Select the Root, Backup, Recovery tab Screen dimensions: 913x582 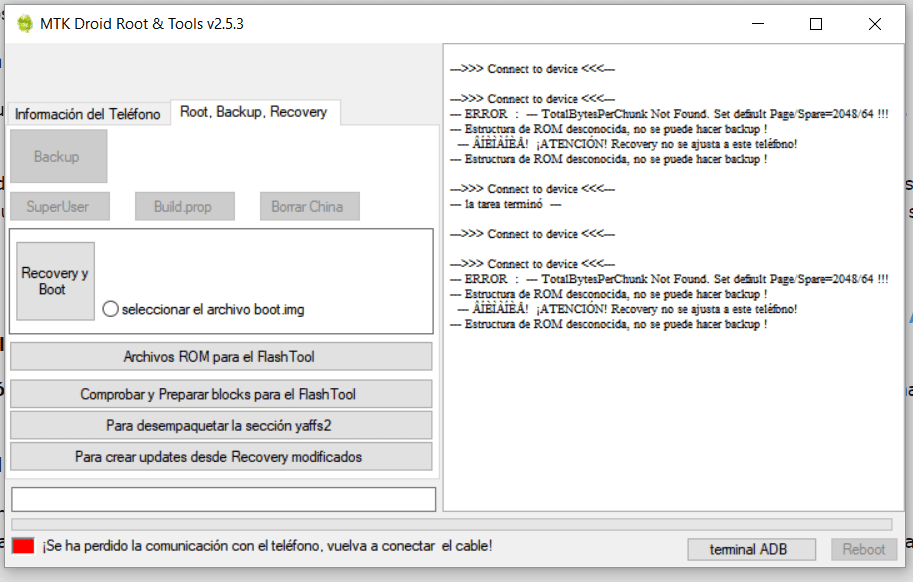click(254, 112)
